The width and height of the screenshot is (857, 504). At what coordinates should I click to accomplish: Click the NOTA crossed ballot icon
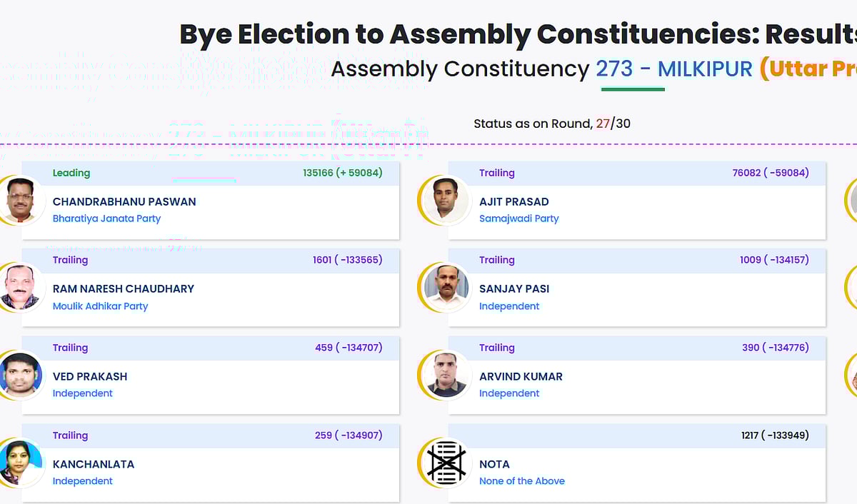tap(446, 463)
